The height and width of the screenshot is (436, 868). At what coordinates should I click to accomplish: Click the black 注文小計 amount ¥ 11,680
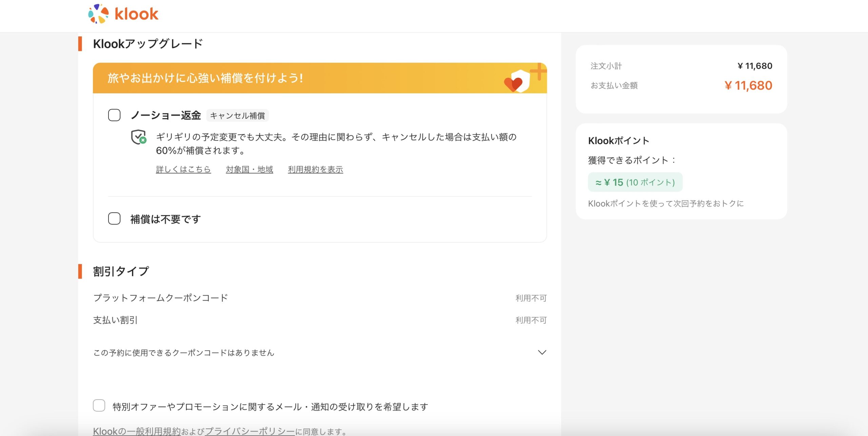point(755,66)
